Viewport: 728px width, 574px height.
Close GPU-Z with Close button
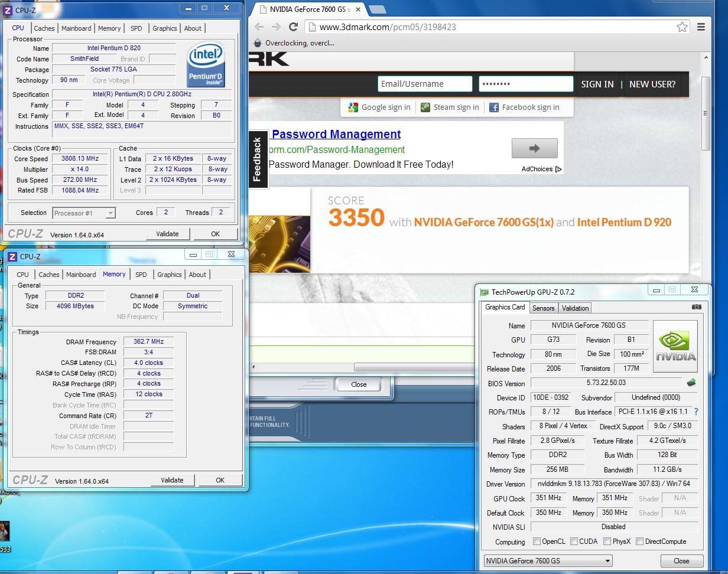(681, 561)
